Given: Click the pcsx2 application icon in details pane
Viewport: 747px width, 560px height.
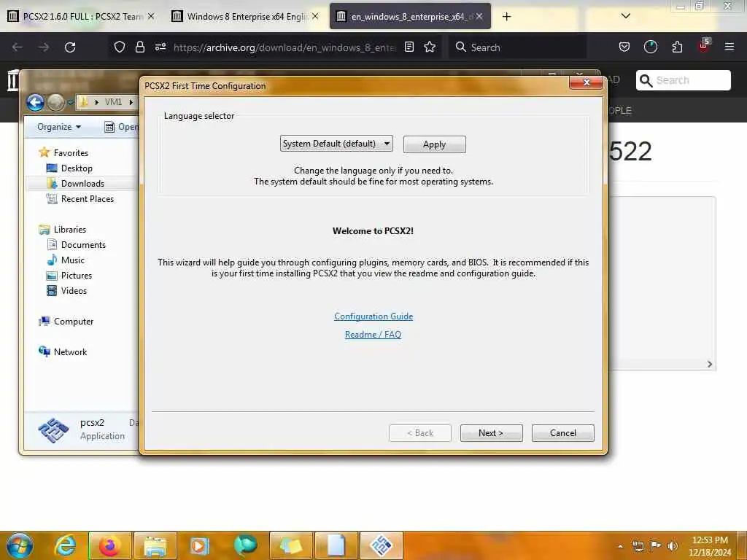Looking at the screenshot, I should point(53,430).
